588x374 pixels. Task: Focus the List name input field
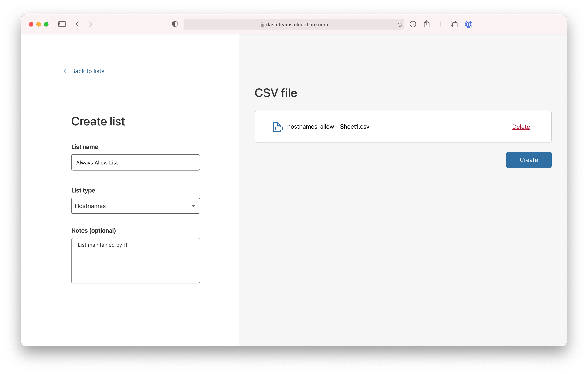click(x=135, y=162)
